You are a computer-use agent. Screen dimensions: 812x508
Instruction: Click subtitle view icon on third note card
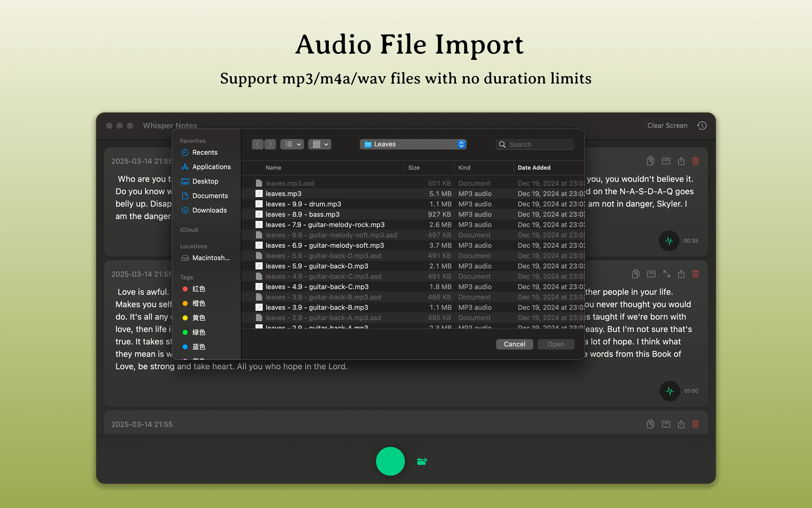click(x=666, y=424)
